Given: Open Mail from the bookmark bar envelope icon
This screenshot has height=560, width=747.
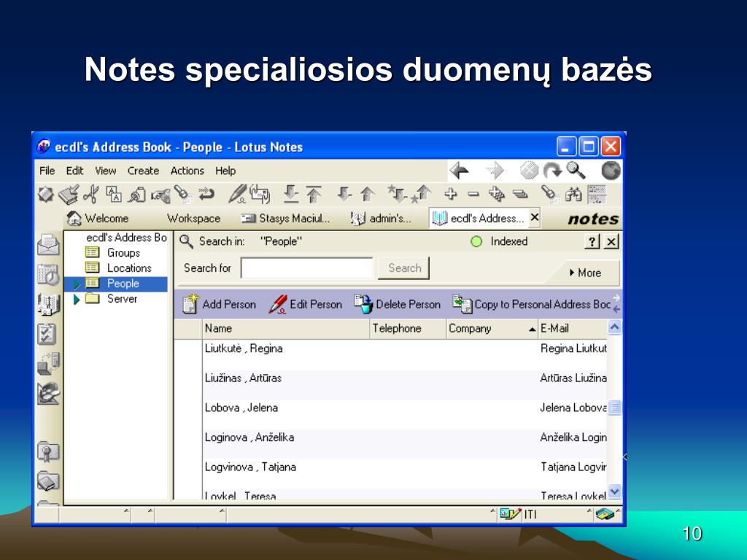Looking at the screenshot, I should pos(48,244).
